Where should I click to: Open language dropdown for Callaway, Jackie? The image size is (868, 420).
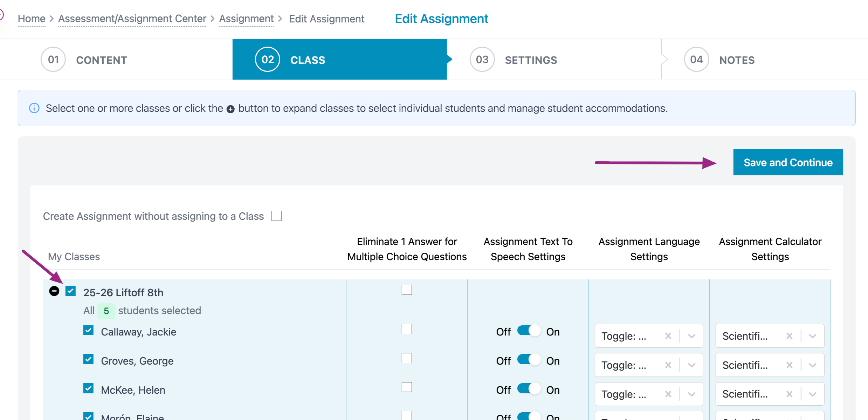tap(691, 336)
